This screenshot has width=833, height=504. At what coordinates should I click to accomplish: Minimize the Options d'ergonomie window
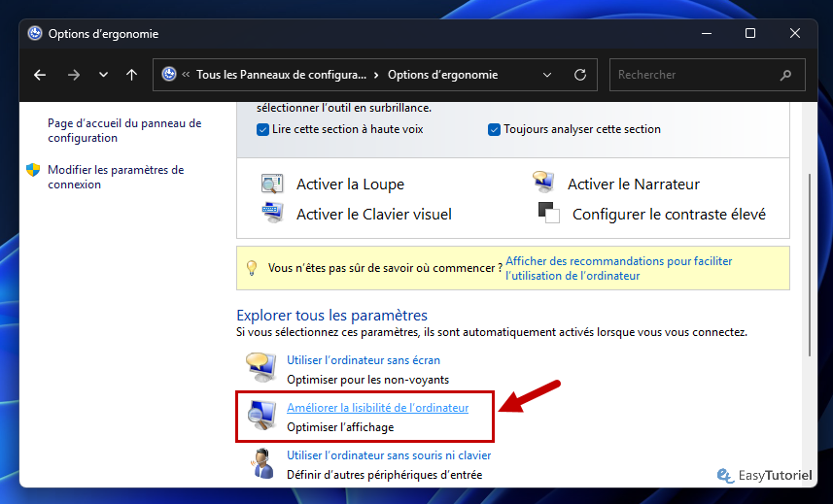[707, 33]
